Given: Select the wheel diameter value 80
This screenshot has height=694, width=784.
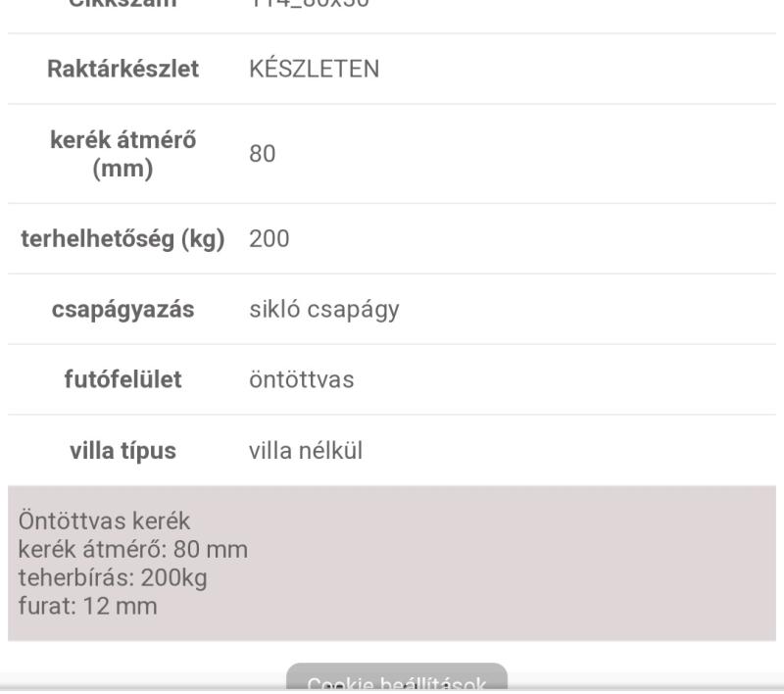Looking at the screenshot, I should click(263, 154).
